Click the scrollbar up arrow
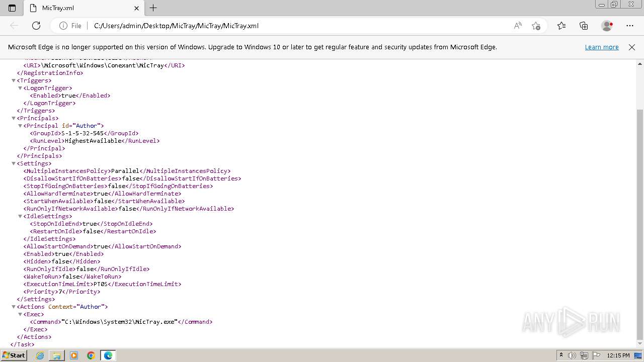This screenshot has height=362, width=644. click(x=640, y=63)
